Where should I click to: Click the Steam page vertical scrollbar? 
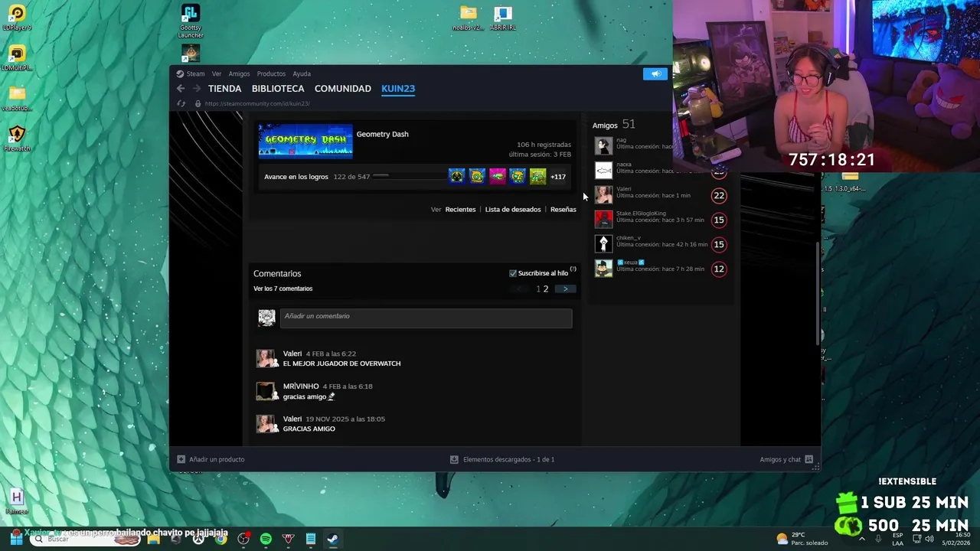coord(818,295)
